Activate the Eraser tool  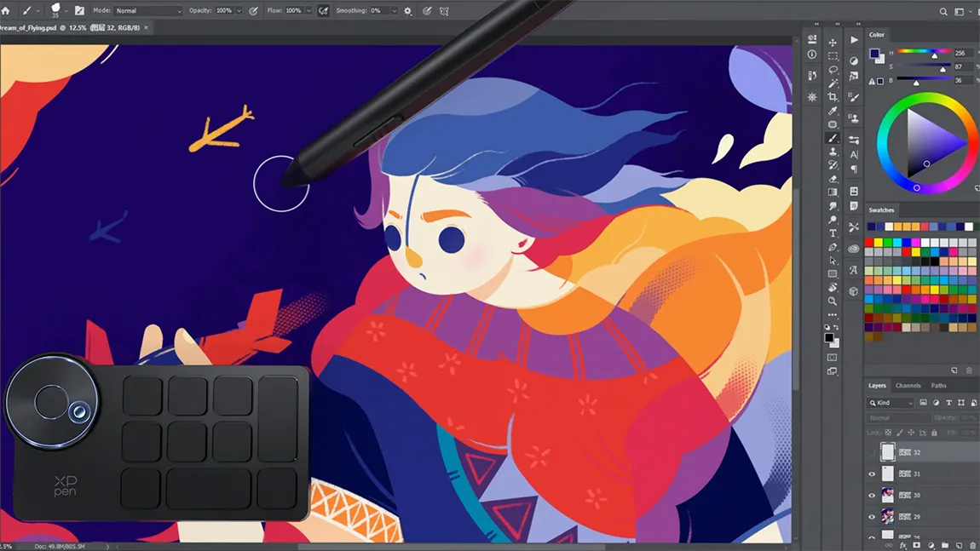pos(833,179)
